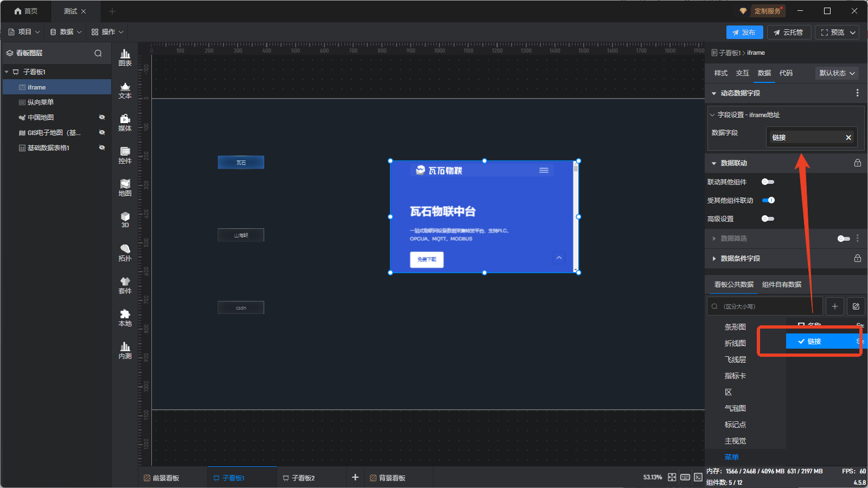This screenshot has height=488, width=868.
Task: Toggle 高级设置 switch
Action: [768, 219]
